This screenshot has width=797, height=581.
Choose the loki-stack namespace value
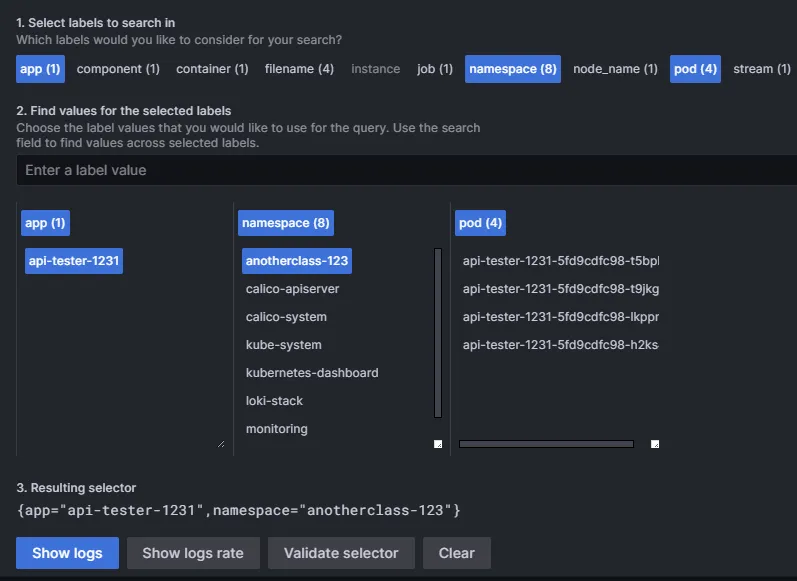click(x=275, y=401)
